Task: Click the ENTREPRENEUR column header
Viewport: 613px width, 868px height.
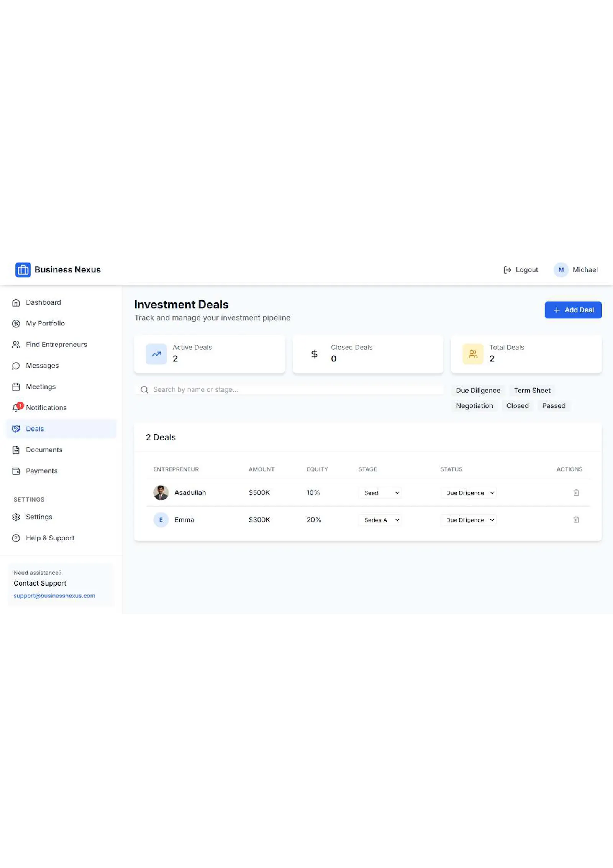Action: [176, 469]
